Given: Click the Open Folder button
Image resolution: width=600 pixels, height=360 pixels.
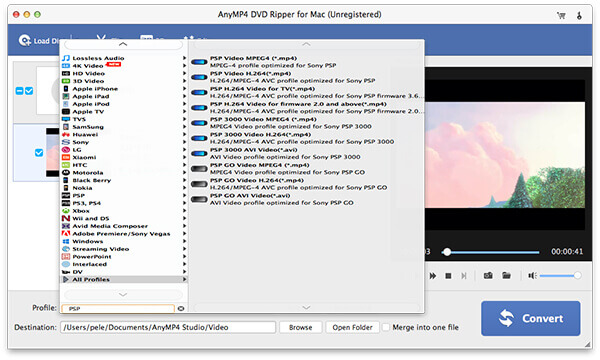Looking at the screenshot, I should [352, 327].
